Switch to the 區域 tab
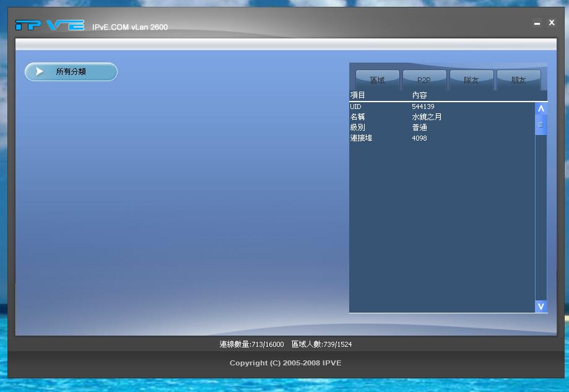The width and height of the screenshot is (569, 392). click(378, 80)
